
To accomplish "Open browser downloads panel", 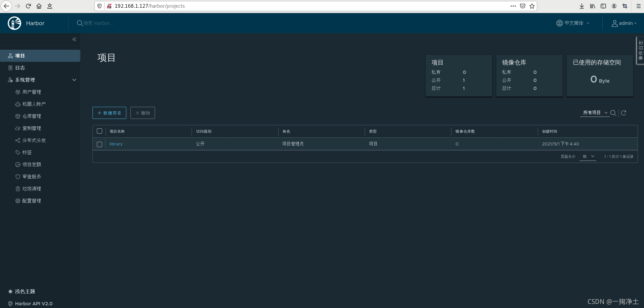I will tap(582, 6).
